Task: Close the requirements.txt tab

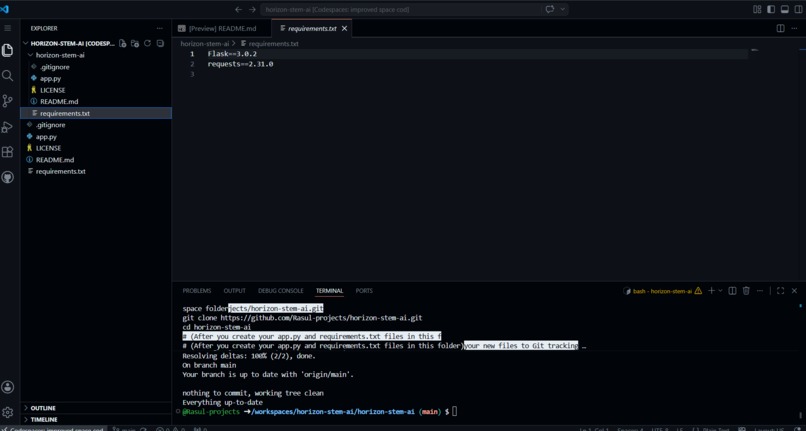Action: pyautogui.click(x=344, y=28)
